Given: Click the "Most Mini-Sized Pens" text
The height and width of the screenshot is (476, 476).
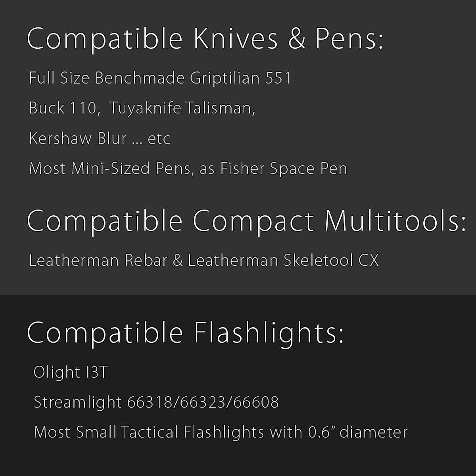Looking at the screenshot, I should coord(111,169).
